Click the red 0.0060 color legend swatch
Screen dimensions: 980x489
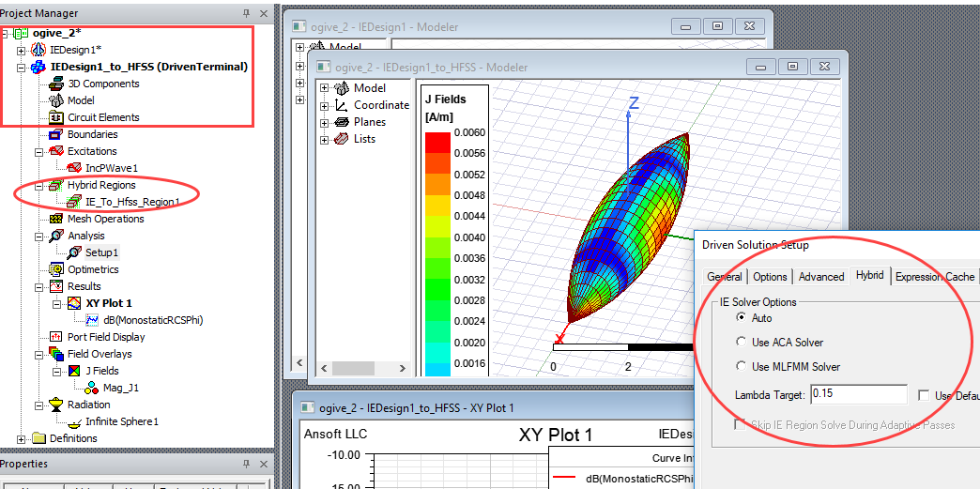(437, 142)
